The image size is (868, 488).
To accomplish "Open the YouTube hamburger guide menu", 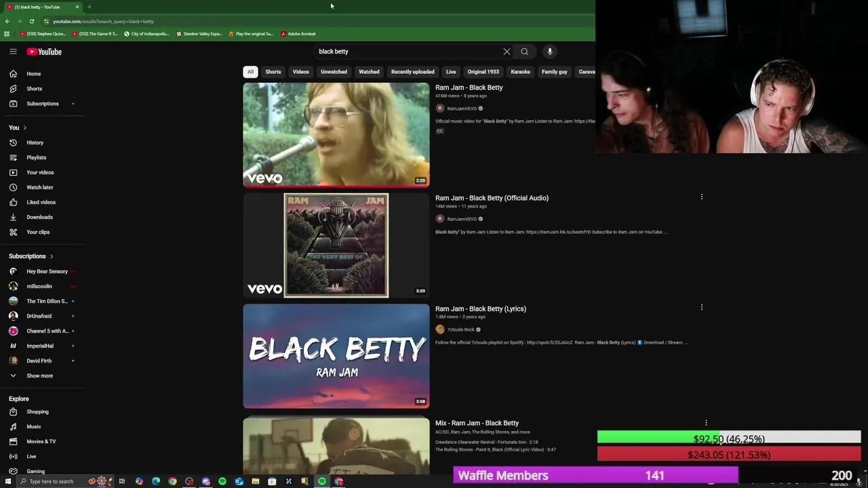I will coord(13,52).
